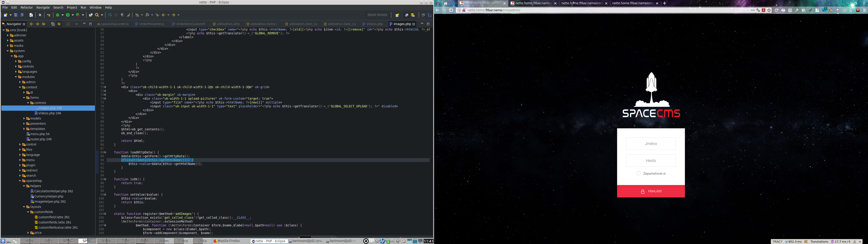
Task: Select router.php 249 in Navigator
Action: [x=41, y=139]
